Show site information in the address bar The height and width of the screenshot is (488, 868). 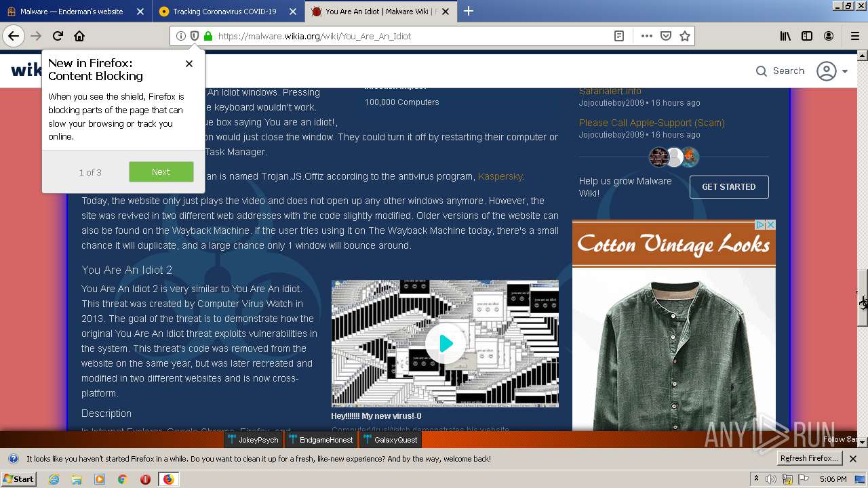tap(180, 36)
